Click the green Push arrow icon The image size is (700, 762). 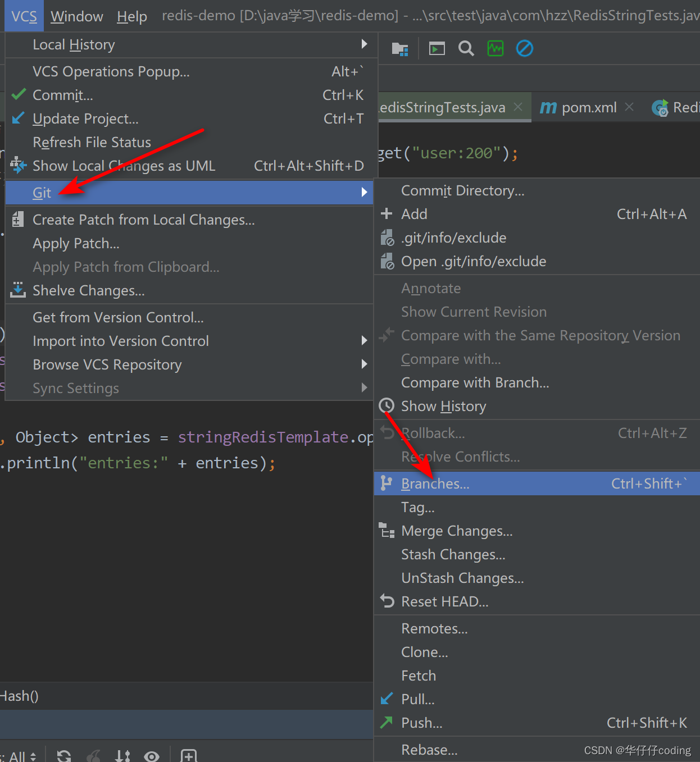coord(387,722)
